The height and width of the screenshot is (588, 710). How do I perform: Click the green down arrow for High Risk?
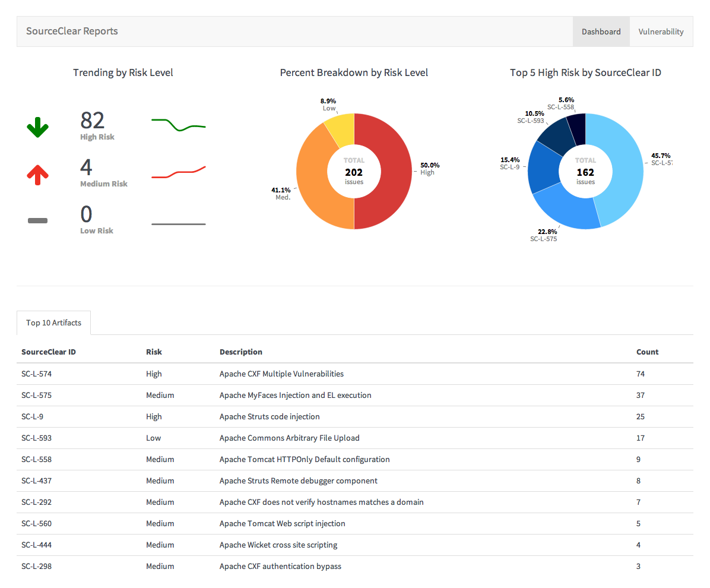point(37,127)
